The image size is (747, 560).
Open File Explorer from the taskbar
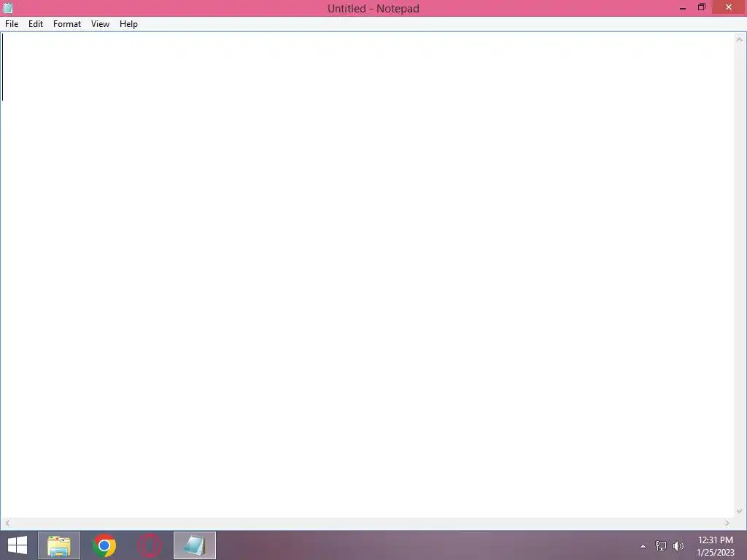[x=59, y=545]
